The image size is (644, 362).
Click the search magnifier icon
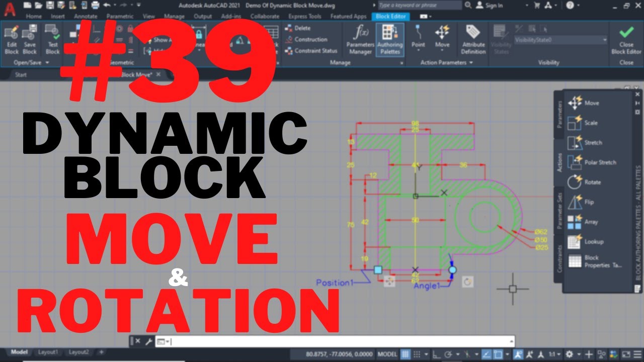click(468, 5)
